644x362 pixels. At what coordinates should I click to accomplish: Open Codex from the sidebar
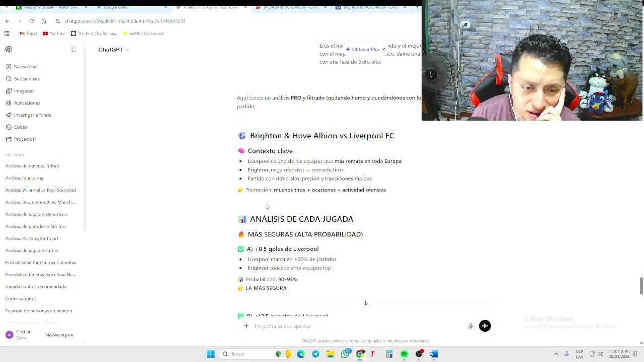tap(20, 127)
